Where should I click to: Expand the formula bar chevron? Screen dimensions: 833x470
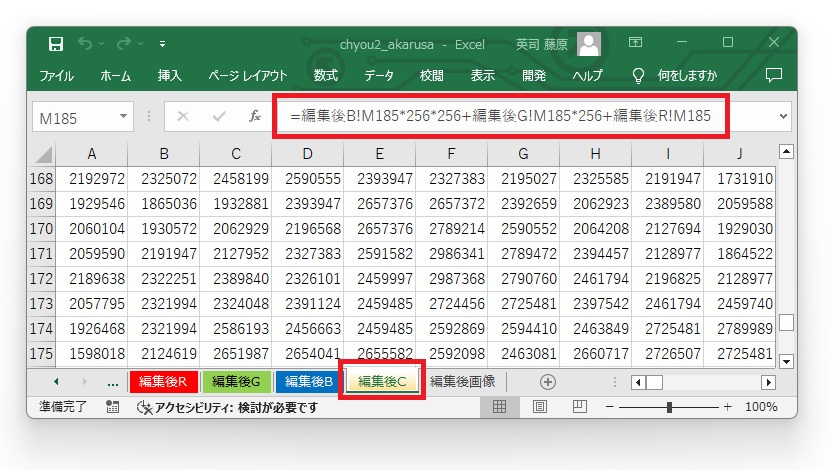pos(783,116)
